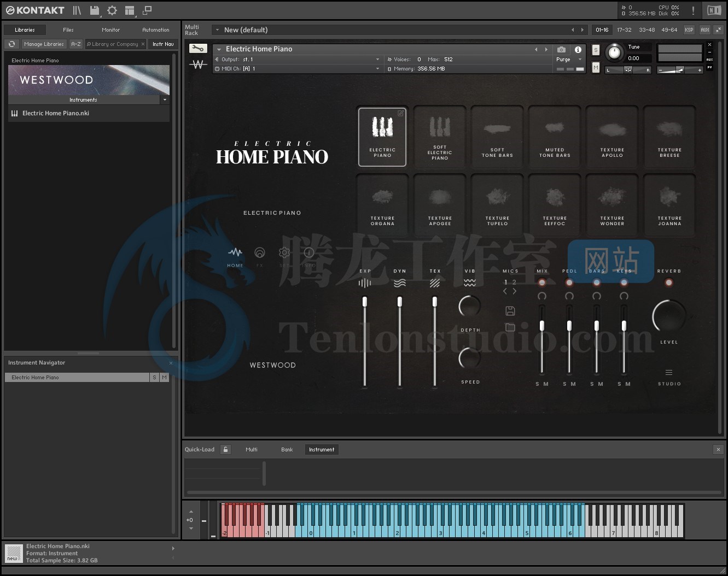The width and height of the screenshot is (728, 576).
Task: Select the Muted Tone Bars tile
Action: point(555,137)
